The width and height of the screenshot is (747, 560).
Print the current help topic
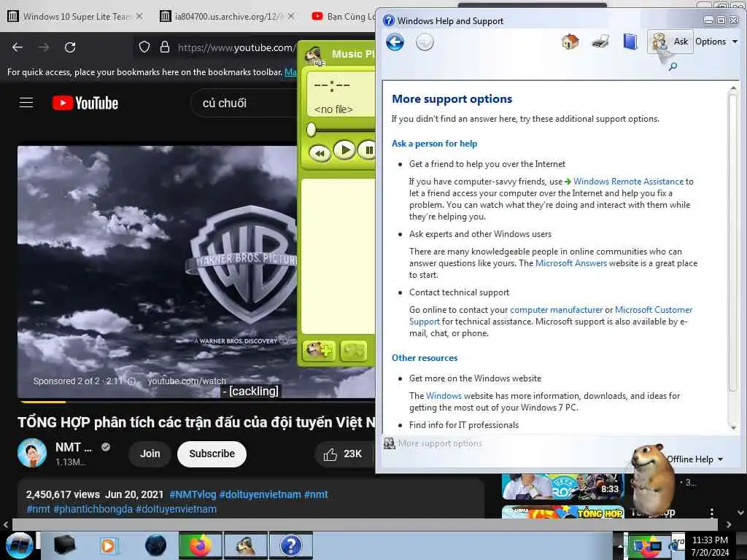(600, 42)
